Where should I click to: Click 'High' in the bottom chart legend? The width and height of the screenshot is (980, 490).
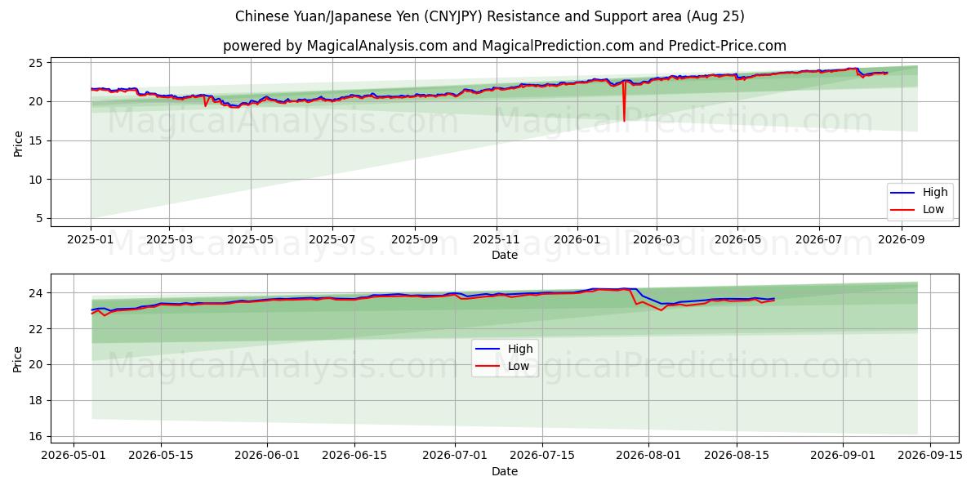click(520, 349)
